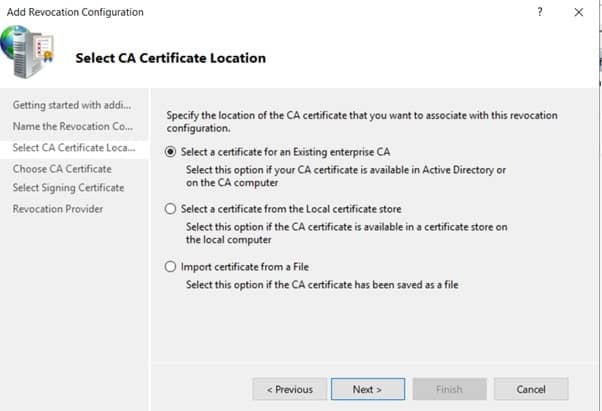Close the Add Revocation Configuration dialog
Viewport: 602px width, 411px height.
(x=578, y=12)
